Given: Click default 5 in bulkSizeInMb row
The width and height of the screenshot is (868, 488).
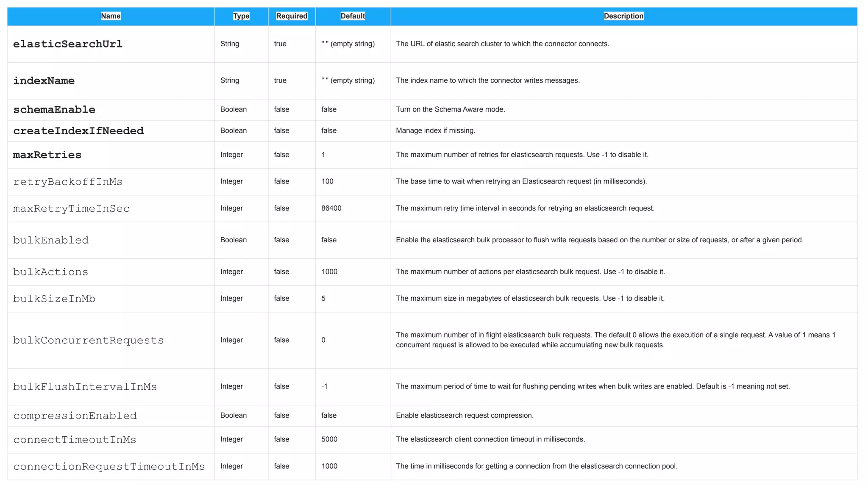Looking at the screenshot, I should [x=323, y=298].
